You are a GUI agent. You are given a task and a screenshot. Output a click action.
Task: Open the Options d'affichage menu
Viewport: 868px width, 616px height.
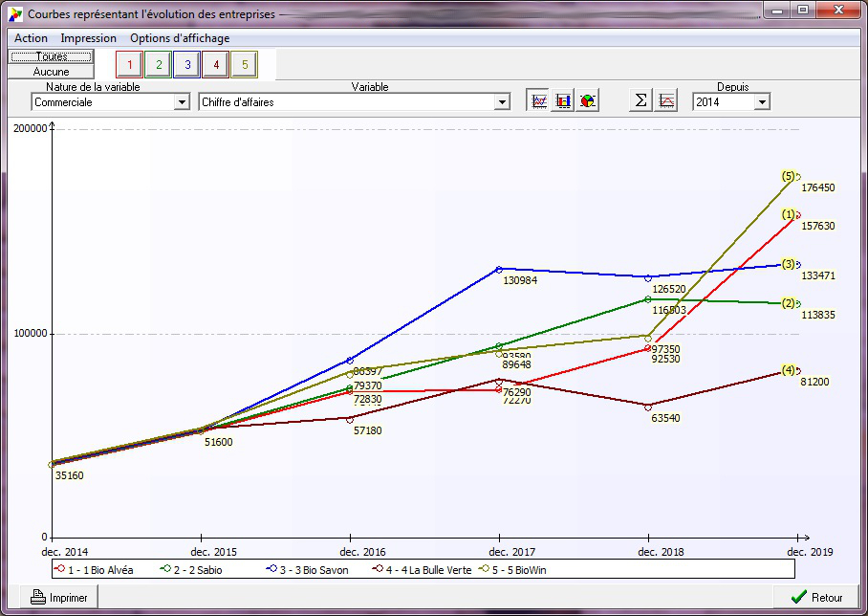[180, 38]
